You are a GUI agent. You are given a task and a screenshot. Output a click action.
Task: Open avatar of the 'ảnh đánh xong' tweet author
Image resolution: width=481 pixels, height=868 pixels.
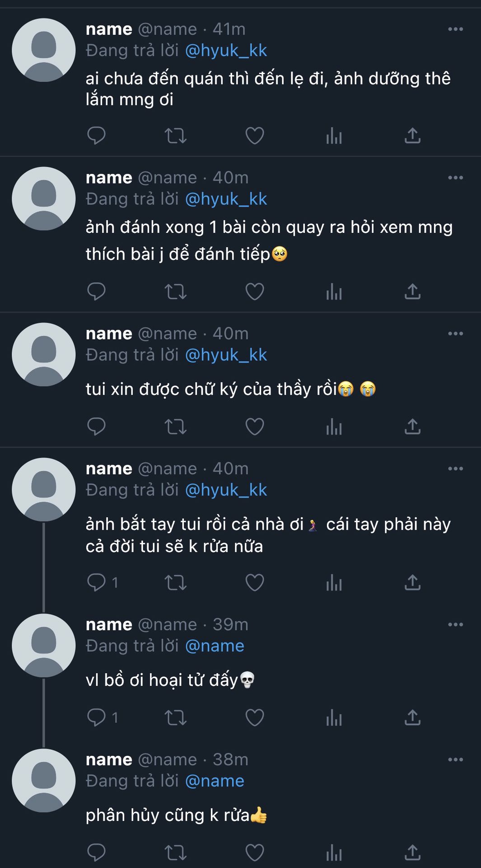[x=44, y=199]
